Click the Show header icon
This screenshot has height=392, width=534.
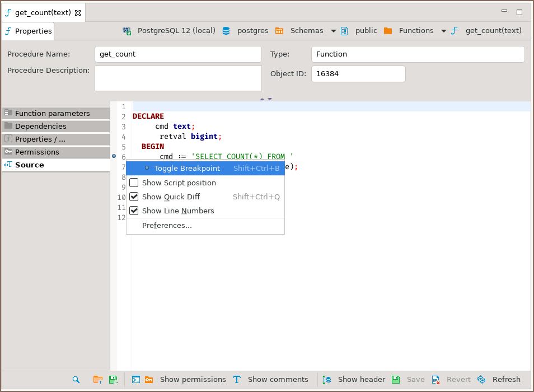(x=327, y=380)
